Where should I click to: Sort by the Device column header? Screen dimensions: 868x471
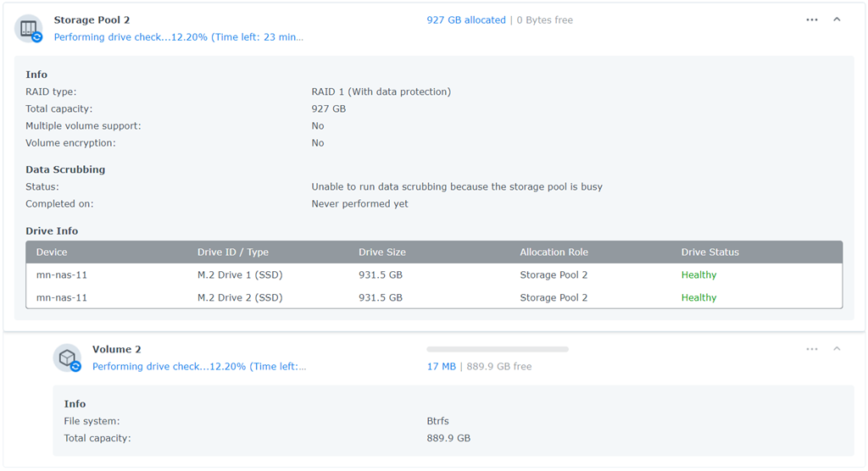[52, 252]
